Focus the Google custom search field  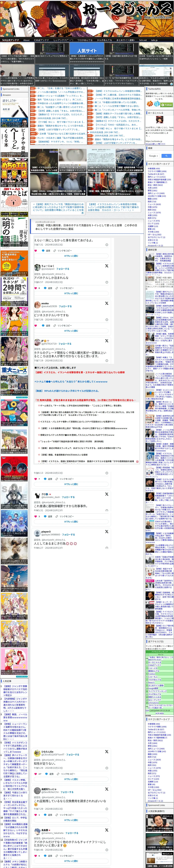153,156
